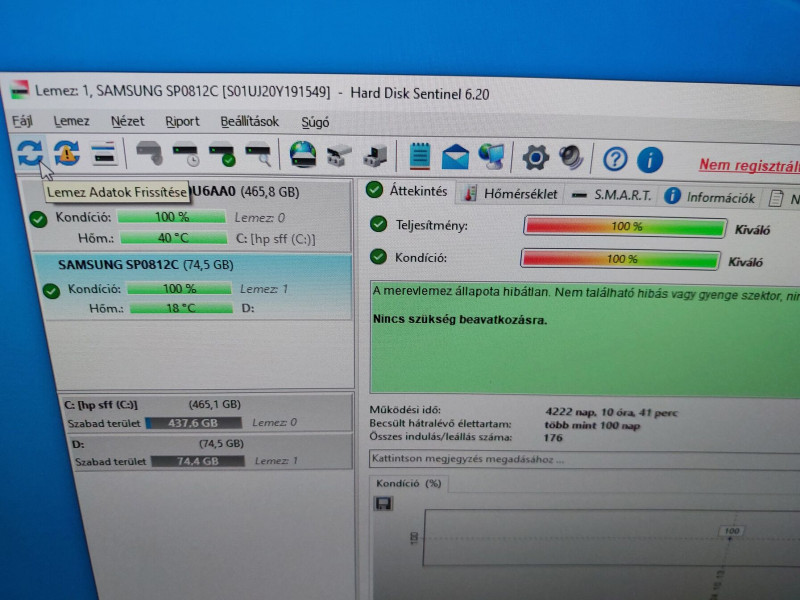Screen dimensions: 800x600
Task: Click the green disk status text box
Action: [x=585, y=337]
